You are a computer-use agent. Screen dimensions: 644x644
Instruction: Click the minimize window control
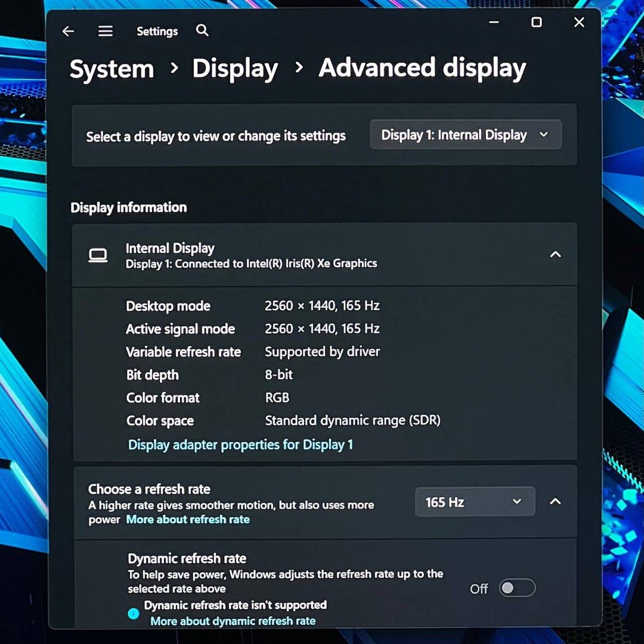[494, 22]
